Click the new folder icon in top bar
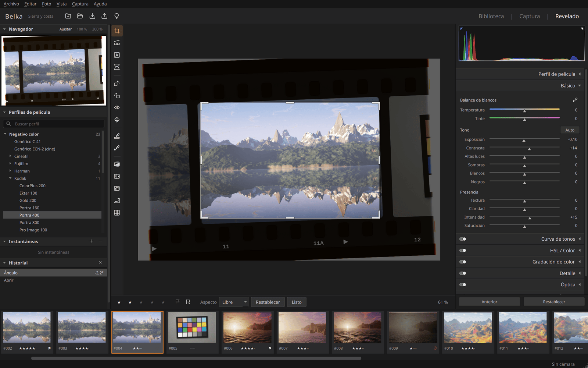 click(x=68, y=16)
